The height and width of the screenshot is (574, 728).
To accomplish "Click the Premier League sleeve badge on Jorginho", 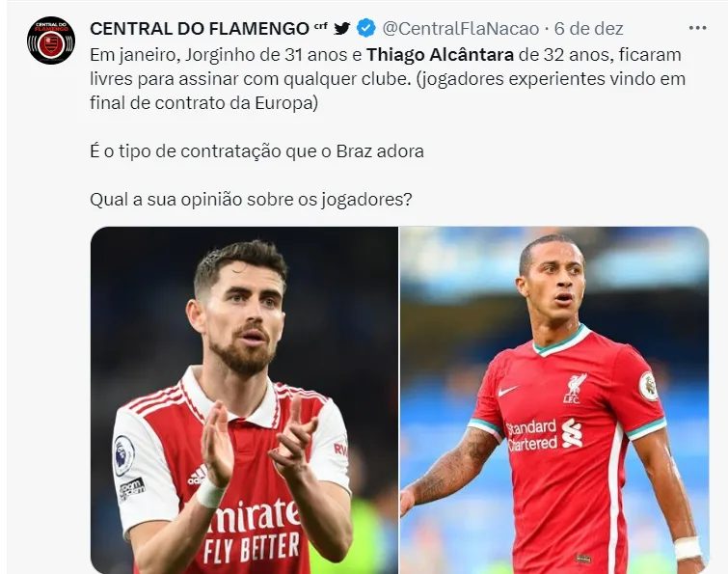I will (124, 455).
